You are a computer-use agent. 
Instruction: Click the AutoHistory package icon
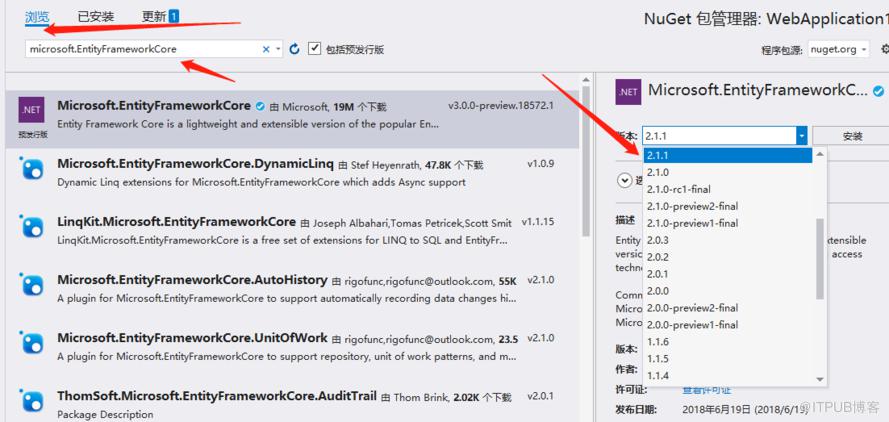coord(31,284)
